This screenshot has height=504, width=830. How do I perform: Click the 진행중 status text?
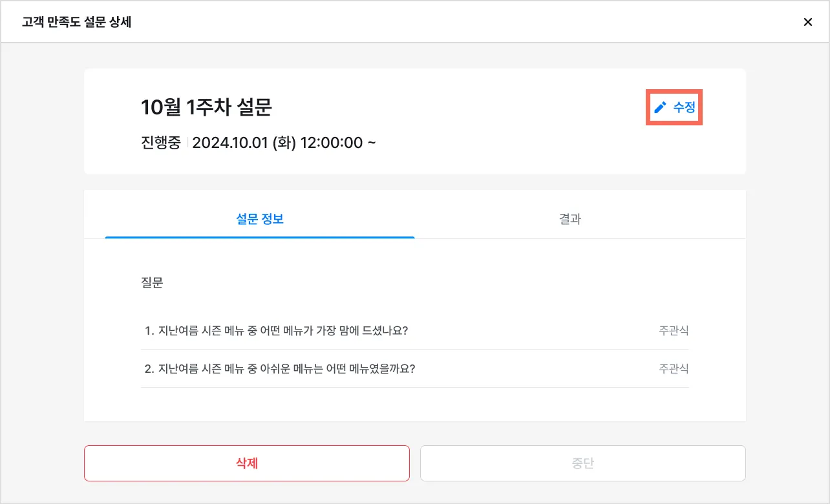(x=160, y=143)
